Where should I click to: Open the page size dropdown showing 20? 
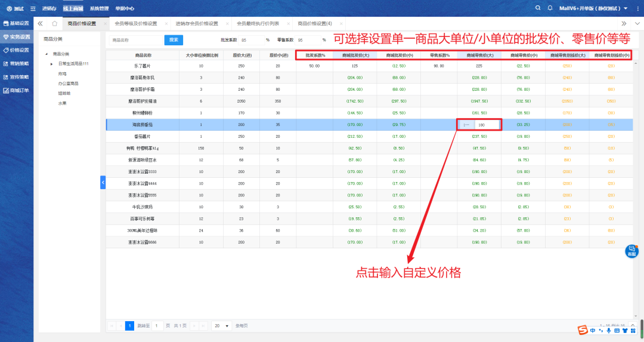coord(222,326)
